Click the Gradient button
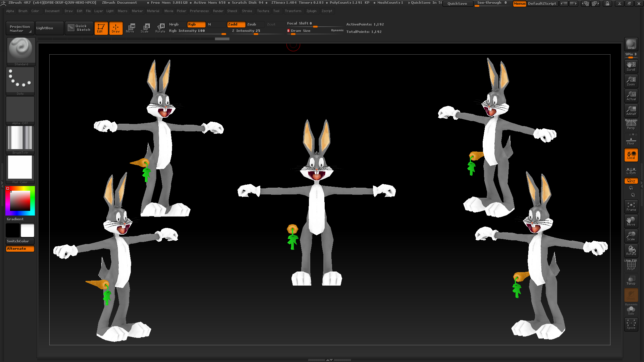644x362 pixels. coord(20,219)
